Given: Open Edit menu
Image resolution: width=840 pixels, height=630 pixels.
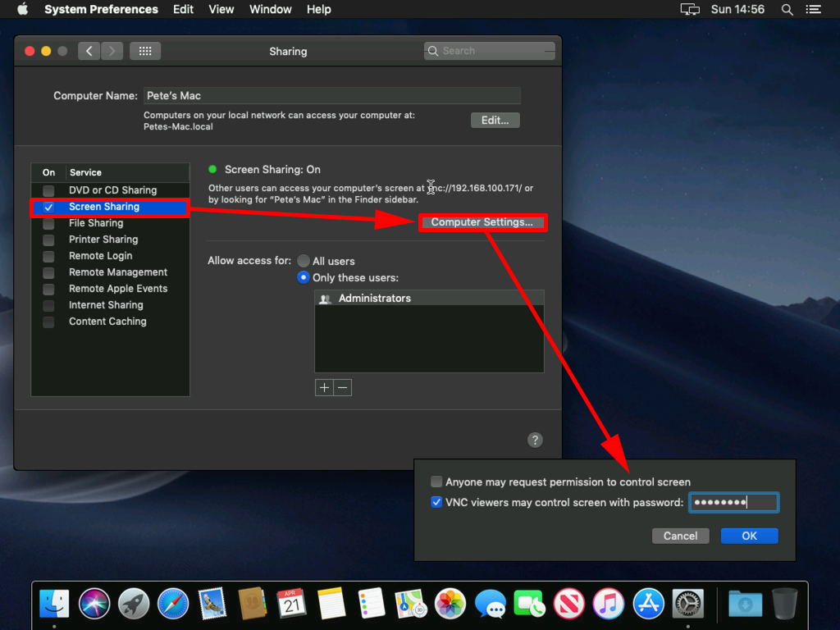Looking at the screenshot, I should click(x=183, y=9).
